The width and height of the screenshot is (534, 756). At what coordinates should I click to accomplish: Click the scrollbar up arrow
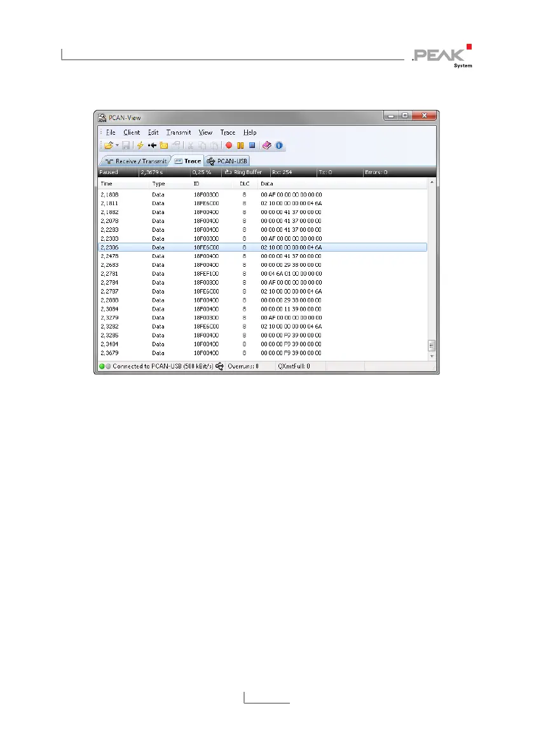pos(432,182)
